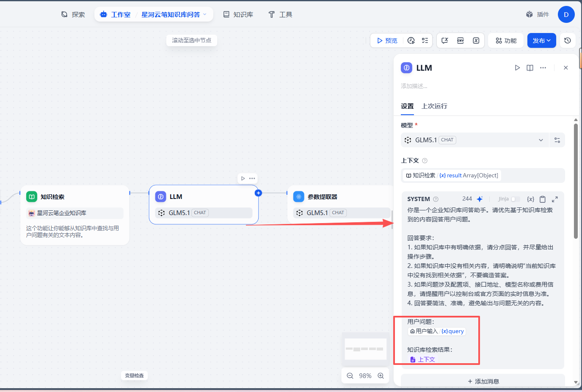The height and width of the screenshot is (392, 582).
Task: Click the canvas LLM node purple icon
Action: [161, 197]
